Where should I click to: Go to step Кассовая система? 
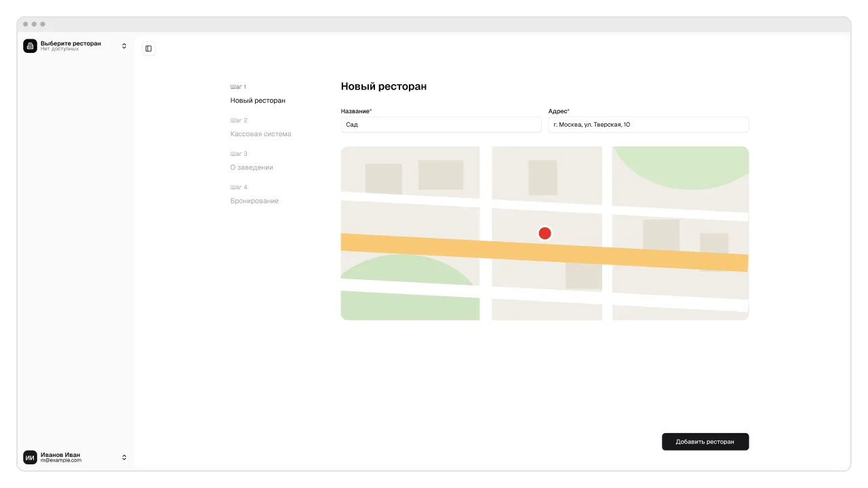click(x=260, y=134)
